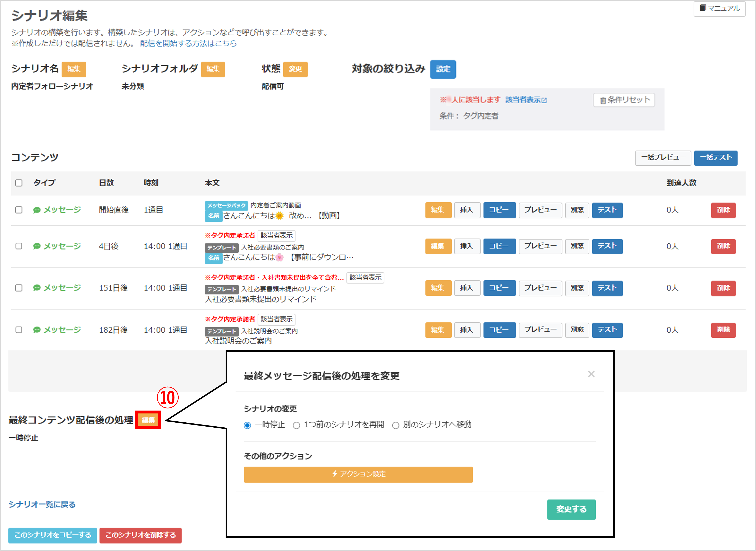Open アクション設定 via the lightning bolt button

[x=358, y=474]
